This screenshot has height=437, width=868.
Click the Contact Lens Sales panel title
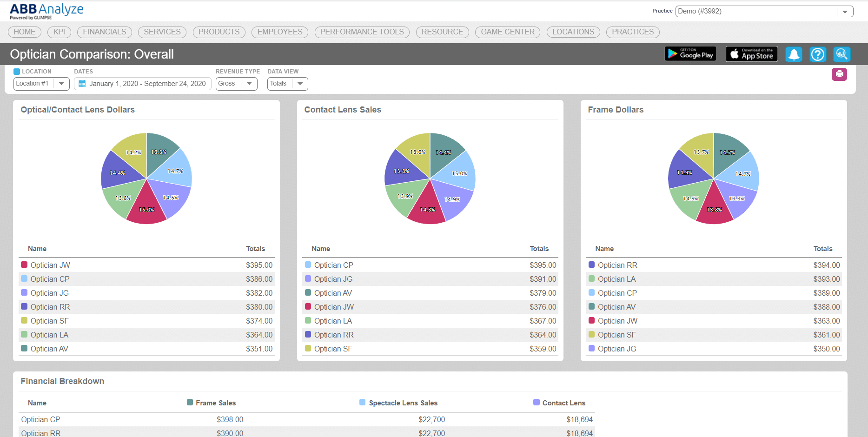pos(343,110)
